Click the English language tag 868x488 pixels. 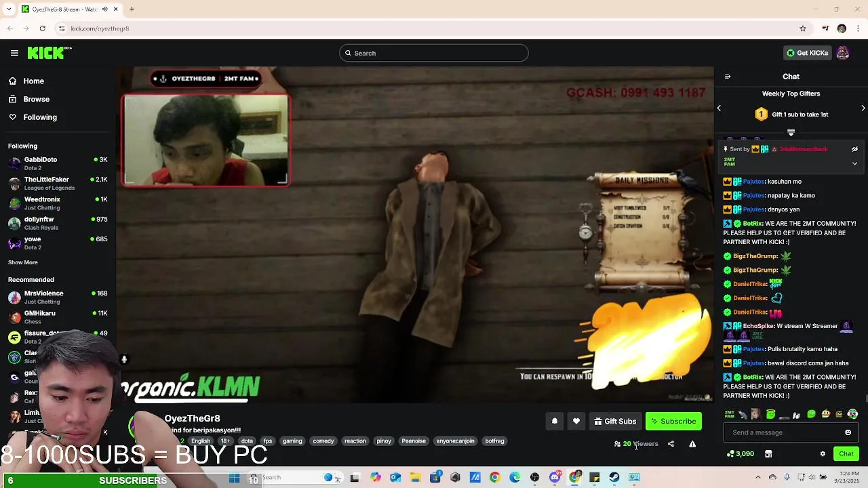201,441
